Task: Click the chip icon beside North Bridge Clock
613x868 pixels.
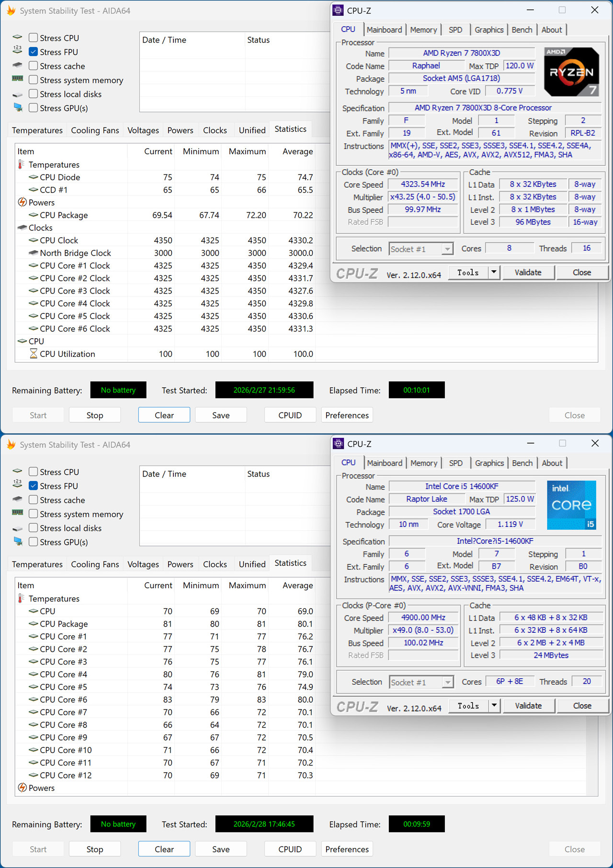Action: pos(34,252)
